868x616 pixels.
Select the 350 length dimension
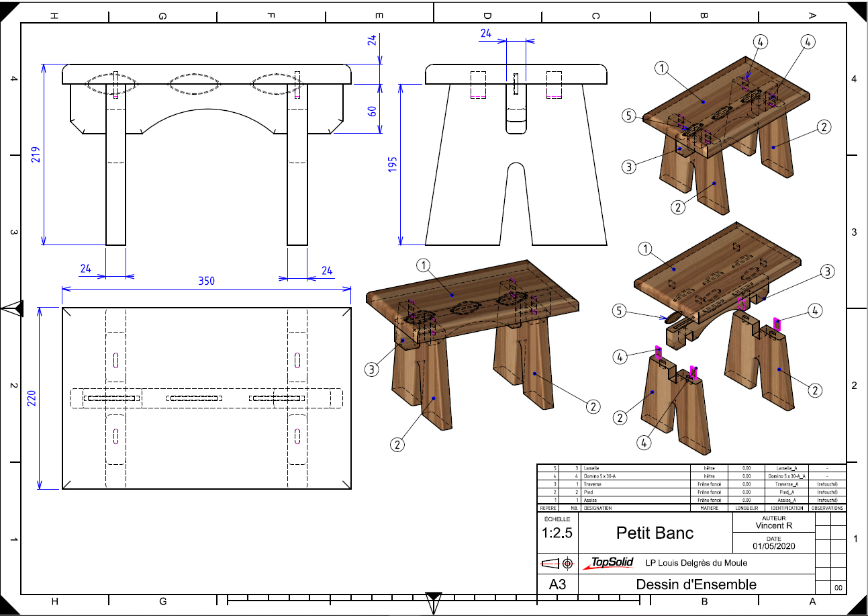click(x=207, y=281)
